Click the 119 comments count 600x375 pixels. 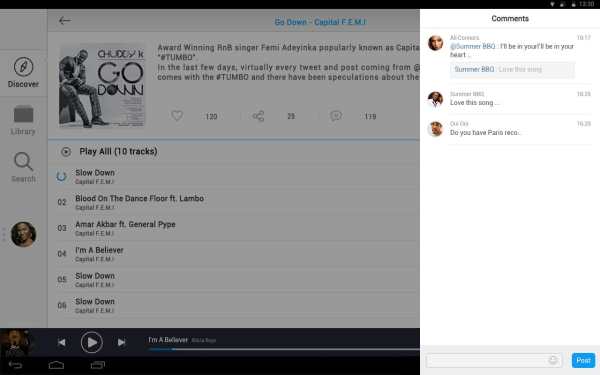click(370, 116)
